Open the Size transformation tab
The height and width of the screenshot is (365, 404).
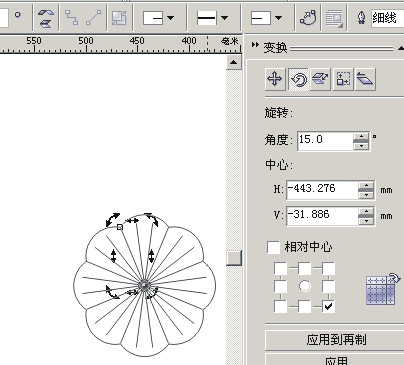pyautogui.click(x=343, y=79)
